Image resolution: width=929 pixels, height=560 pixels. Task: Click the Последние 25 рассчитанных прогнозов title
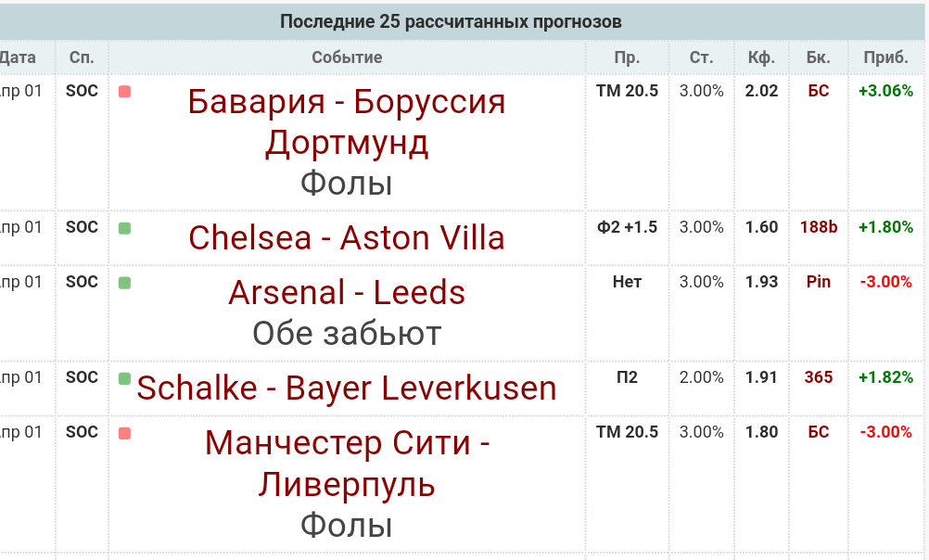(451, 21)
